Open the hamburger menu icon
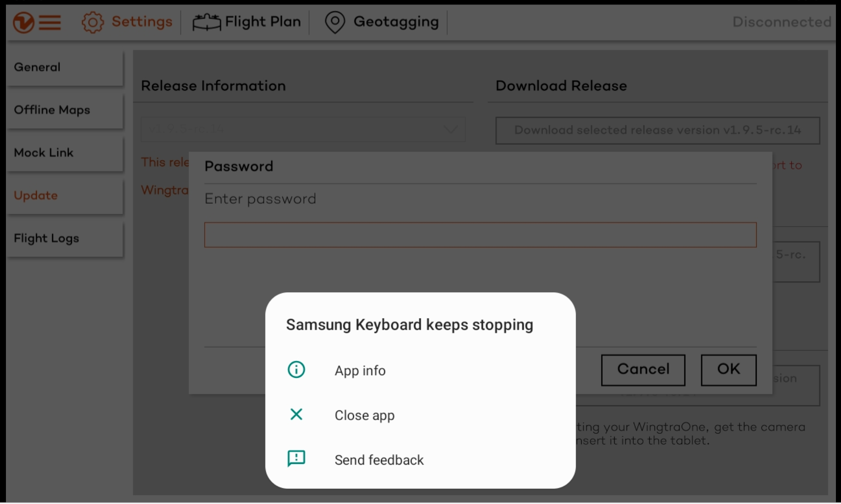841x504 pixels. pos(50,22)
